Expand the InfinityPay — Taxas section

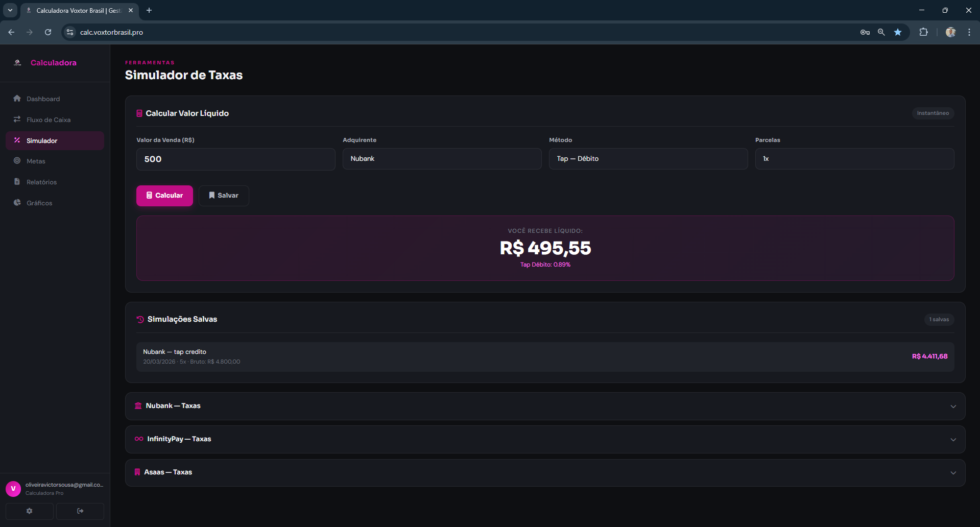coord(544,439)
